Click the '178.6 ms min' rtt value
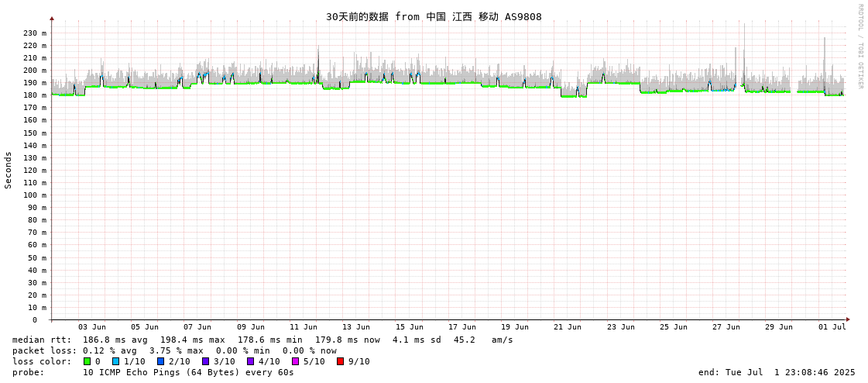The image size is (868, 383). (270, 340)
